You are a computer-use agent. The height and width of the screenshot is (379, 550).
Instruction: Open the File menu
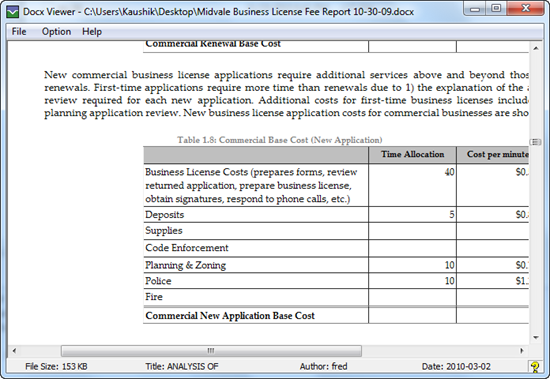tap(19, 32)
